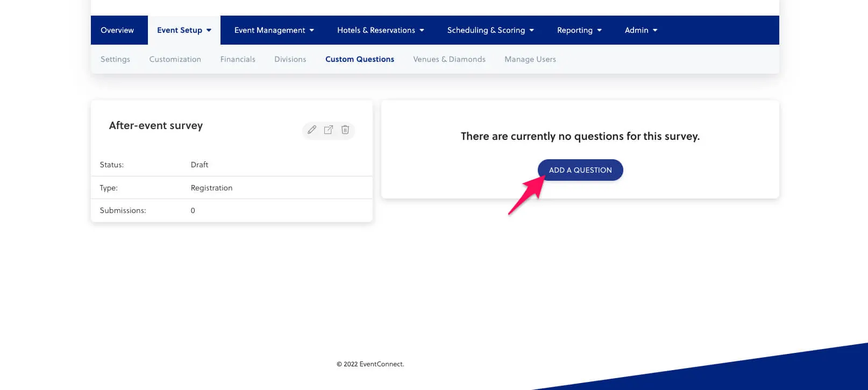868x390 pixels.
Task: Open the Divisions sub-tab
Action: (x=290, y=59)
